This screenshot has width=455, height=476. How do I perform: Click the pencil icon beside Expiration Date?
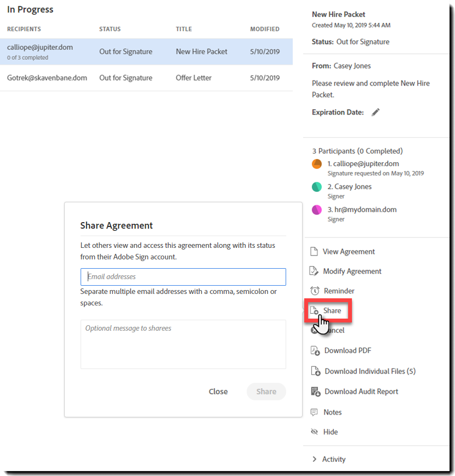click(x=376, y=112)
